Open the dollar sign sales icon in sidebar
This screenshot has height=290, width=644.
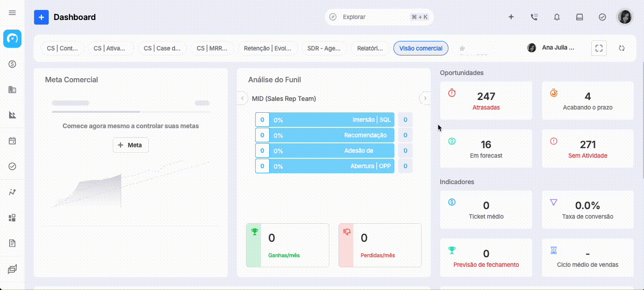click(x=12, y=64)
